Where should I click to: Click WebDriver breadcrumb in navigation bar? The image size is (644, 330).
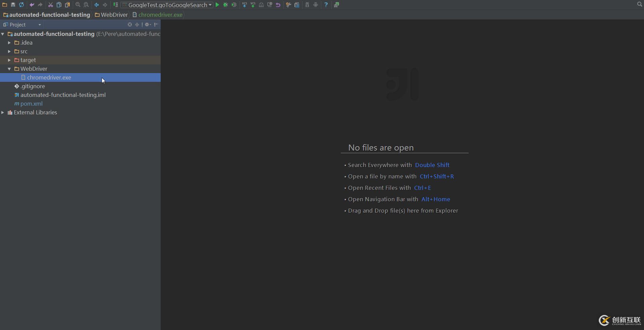point(111,15)
